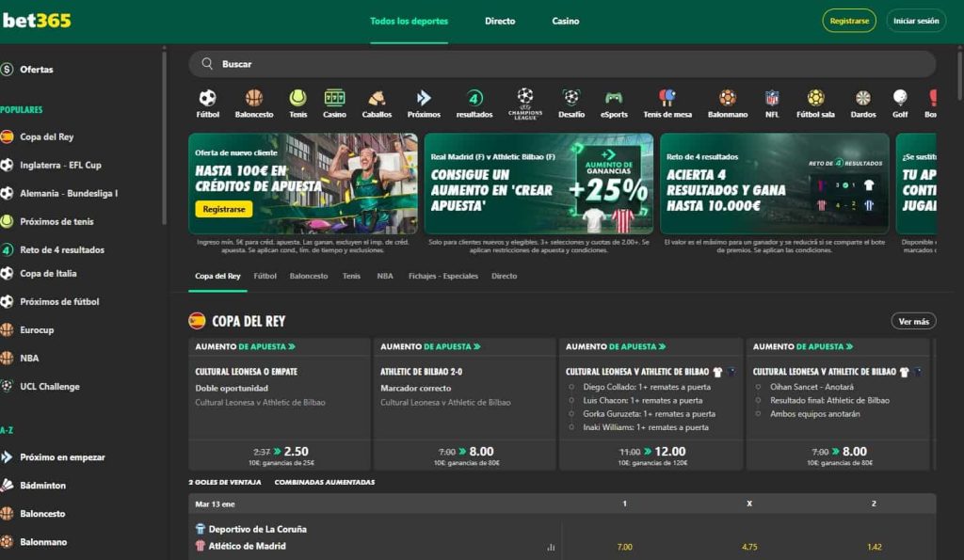Select the Tenis de mesa icon
964x560 pixels.
(667, 97)
